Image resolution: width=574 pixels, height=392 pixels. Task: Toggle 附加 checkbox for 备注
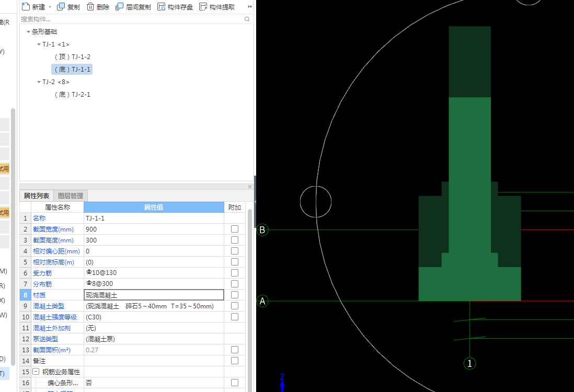235,361
